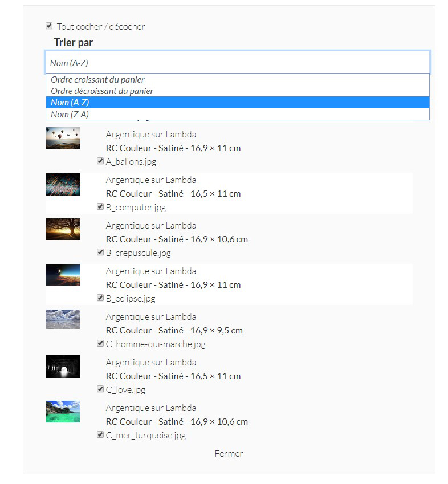The height and width of the screenshot is (484, 448).
Task: Click the computer circuit thumbnail
Action: [x=63, y=184]
